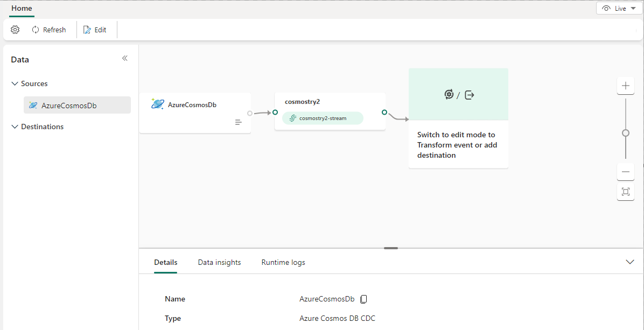The image size is (644, 330).
Task: Click the add destination icon in green node
Action: 469,94
